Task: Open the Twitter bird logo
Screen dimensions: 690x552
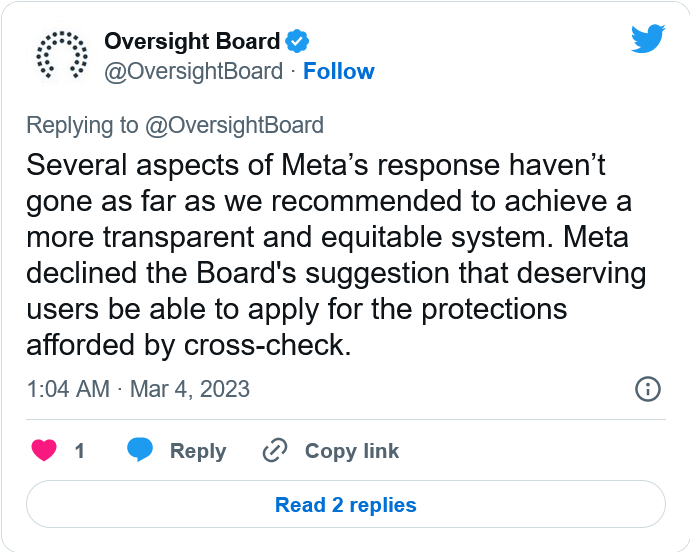Action: coord(648,39)
